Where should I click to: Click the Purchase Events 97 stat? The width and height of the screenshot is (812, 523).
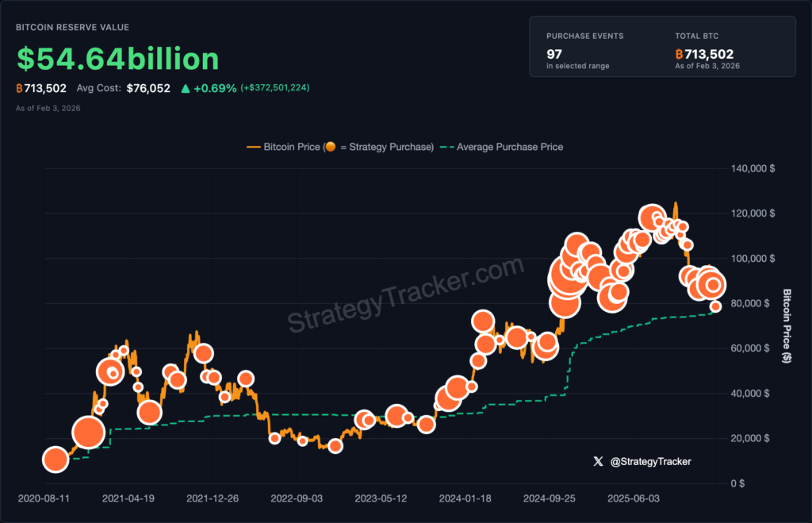point(554,54)
